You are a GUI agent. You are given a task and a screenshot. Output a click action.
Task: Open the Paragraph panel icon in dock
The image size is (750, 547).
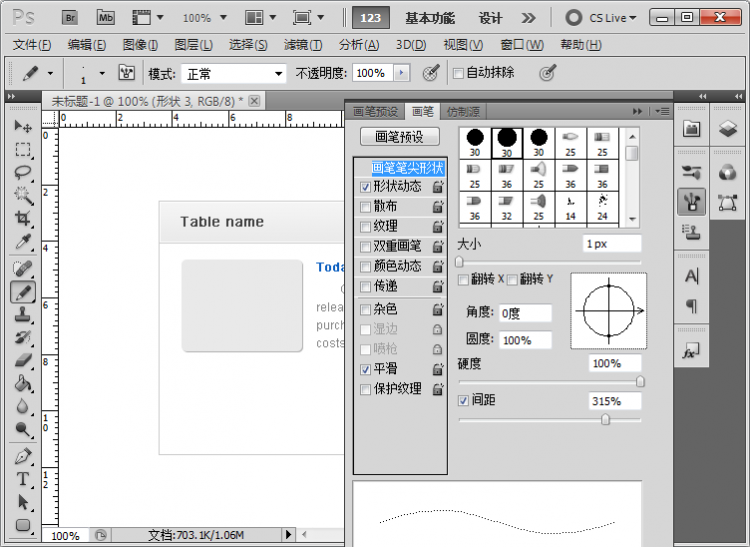pyautogui.click(x=692, y=306)
